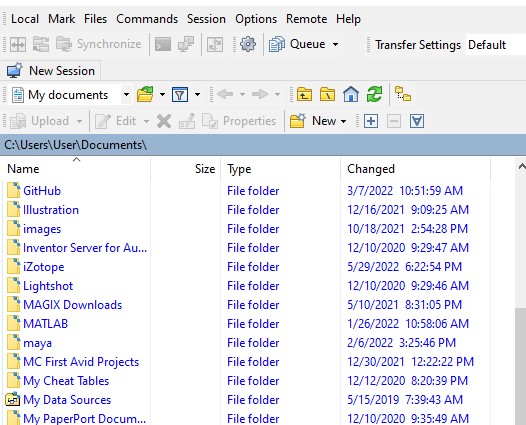Click the Rename icon
Image resolution: width=526 pixels, height=425 pixels.
pos(187,121)
